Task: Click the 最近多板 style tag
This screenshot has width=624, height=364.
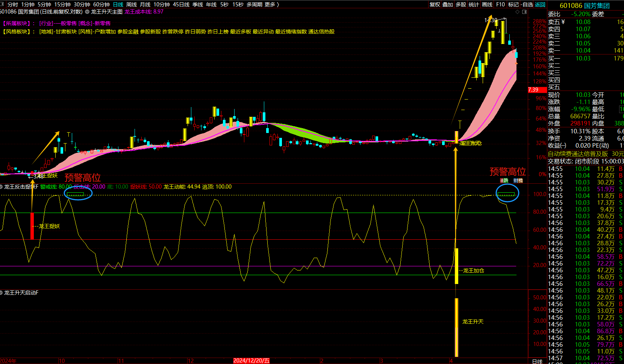Action: (241, 32)
